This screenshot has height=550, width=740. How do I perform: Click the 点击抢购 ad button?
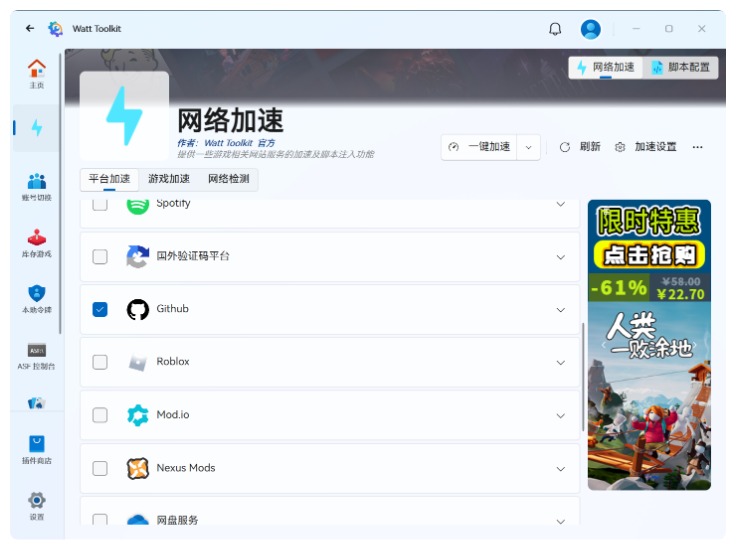point(649,255)
